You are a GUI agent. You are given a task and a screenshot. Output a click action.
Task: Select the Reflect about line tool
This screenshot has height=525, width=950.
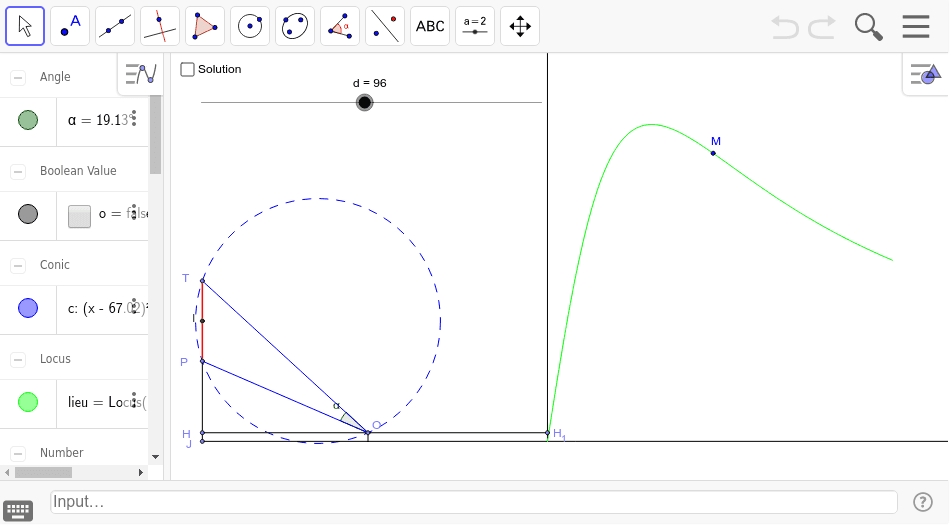point(385,26)
